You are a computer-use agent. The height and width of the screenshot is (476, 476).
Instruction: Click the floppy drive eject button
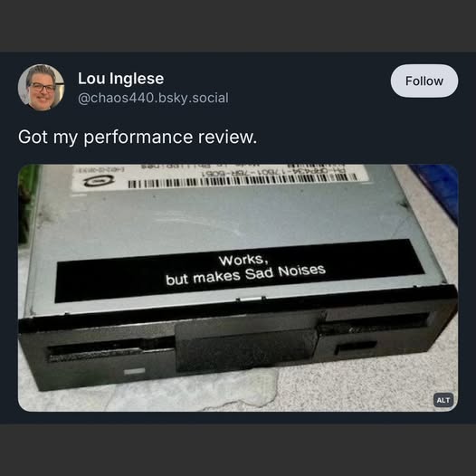click(x=356, y=347)
